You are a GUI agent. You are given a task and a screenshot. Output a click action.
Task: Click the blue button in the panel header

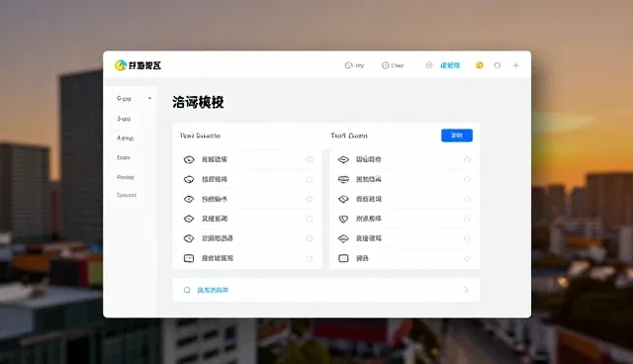click(457, 136)
